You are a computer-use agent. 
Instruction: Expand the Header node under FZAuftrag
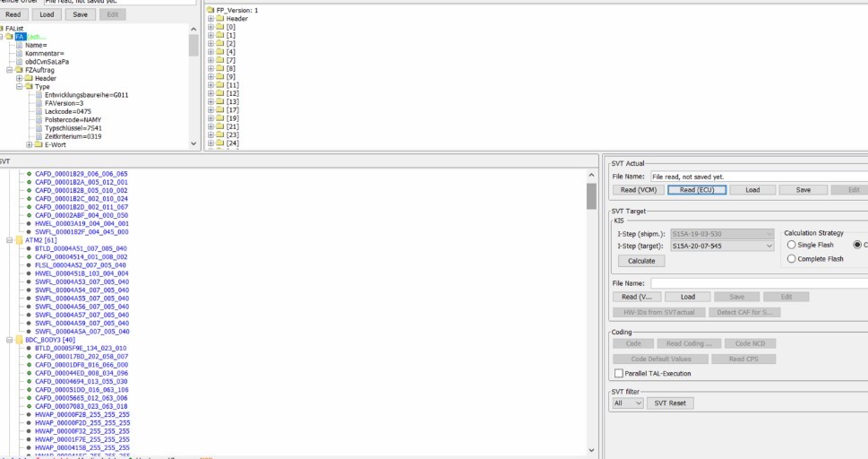coord(20,78)
